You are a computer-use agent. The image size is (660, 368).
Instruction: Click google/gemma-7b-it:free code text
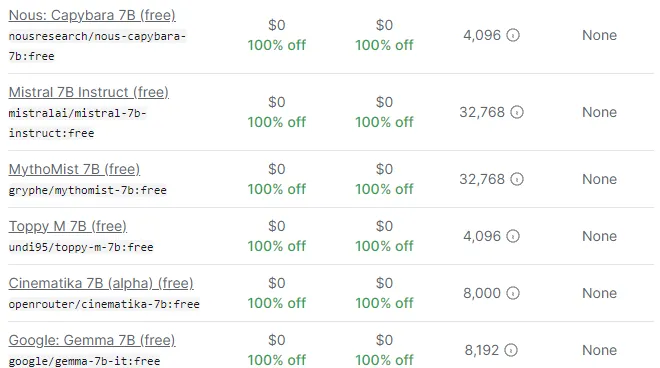click(84, 361)
